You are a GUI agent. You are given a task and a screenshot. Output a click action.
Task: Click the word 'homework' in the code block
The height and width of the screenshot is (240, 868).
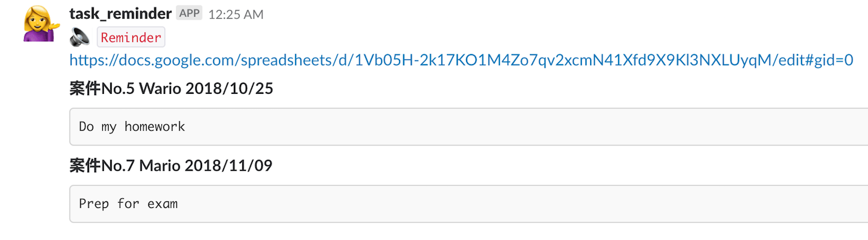[x=154, y=127]
